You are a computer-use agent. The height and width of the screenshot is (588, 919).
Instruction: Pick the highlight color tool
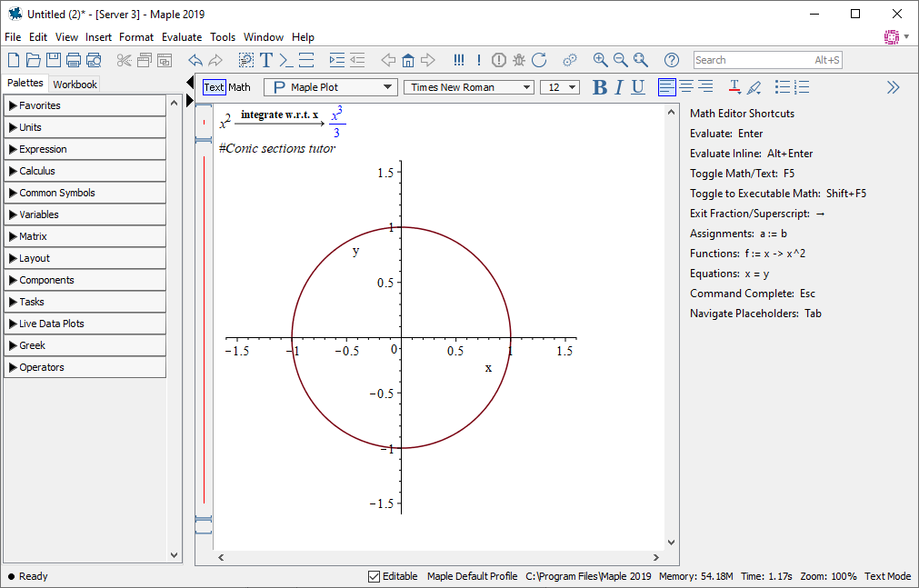(754, 87)
